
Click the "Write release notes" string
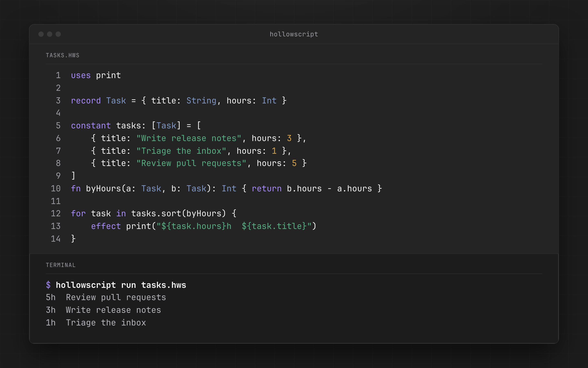[189, 138]
